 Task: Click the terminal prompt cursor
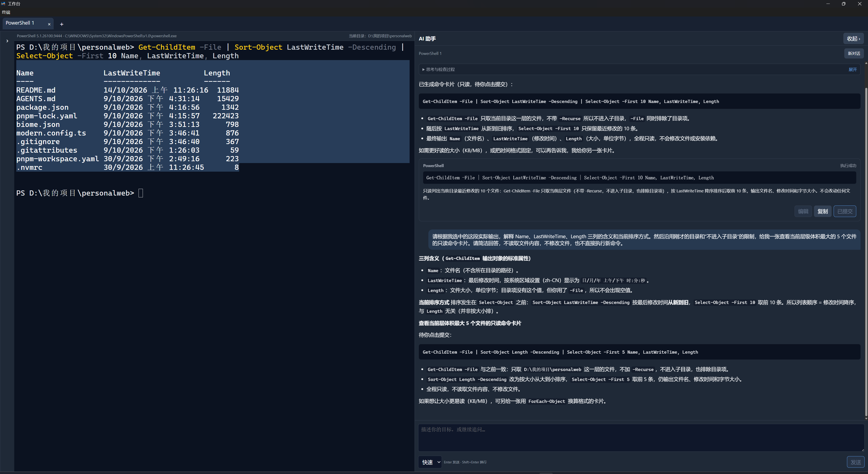(x=141, y=193)
